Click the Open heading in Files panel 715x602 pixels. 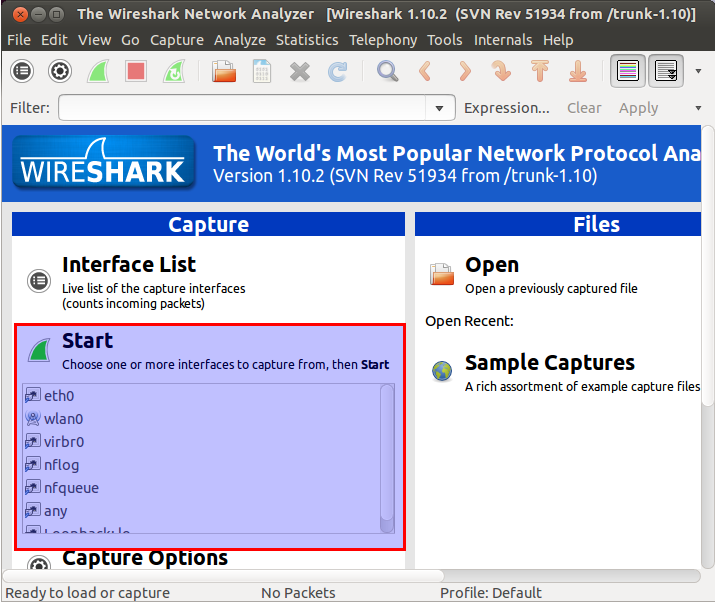click(492, 265)
